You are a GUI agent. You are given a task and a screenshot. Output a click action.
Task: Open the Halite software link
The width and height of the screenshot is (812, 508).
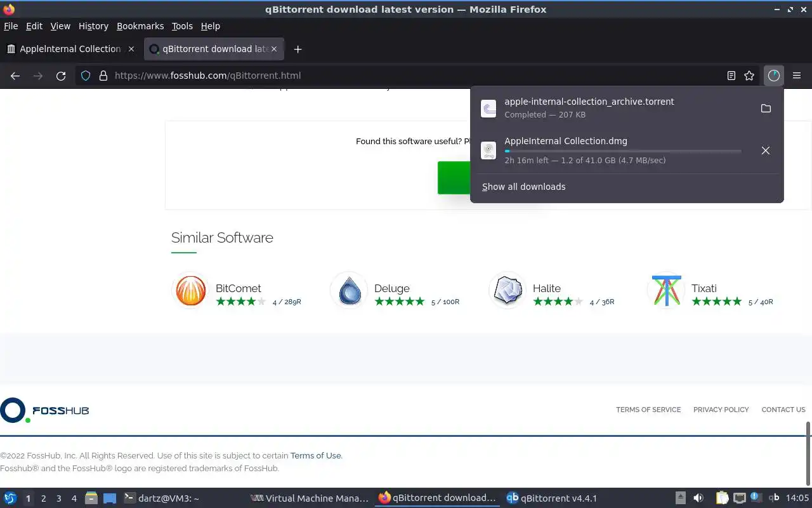click(x=547, y=288)
